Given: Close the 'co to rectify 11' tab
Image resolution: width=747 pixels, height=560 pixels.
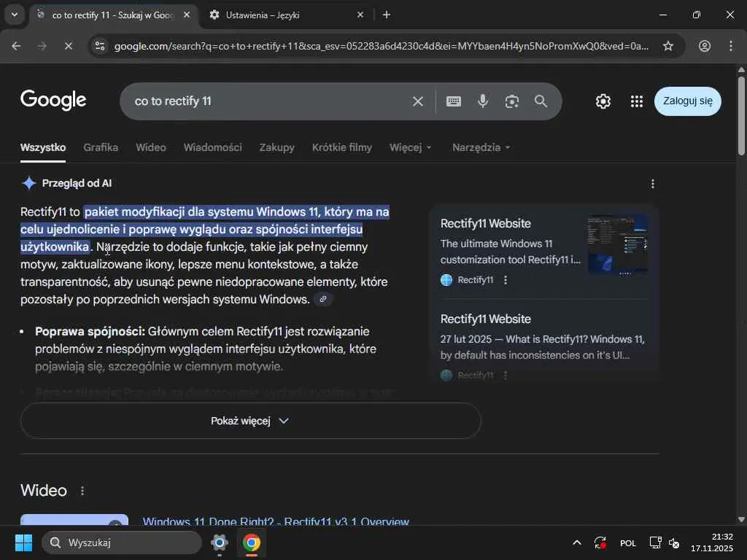Looking at the screenshot, I should click(x=187, y=15).
